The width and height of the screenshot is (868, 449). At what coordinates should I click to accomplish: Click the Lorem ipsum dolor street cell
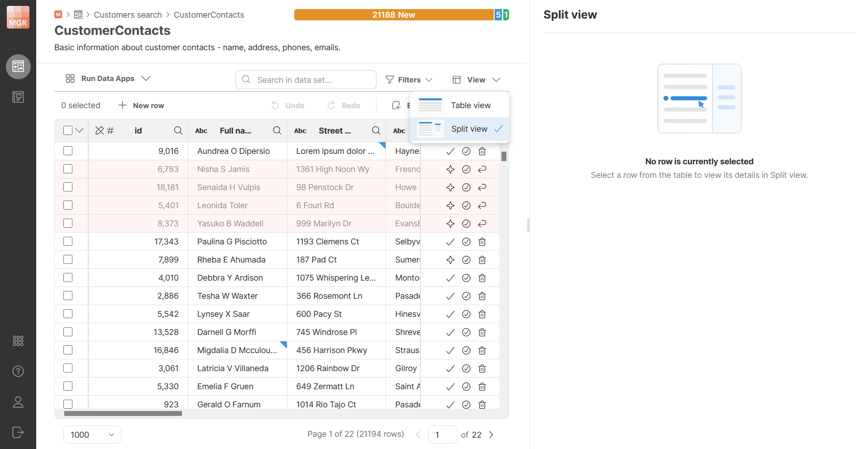coord(336,151)
